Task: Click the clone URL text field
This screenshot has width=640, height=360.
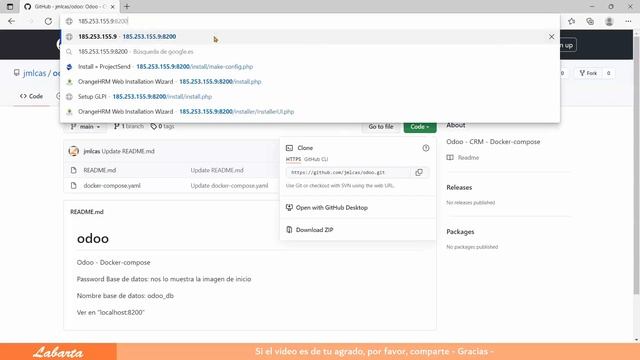Action: (348, 173)
